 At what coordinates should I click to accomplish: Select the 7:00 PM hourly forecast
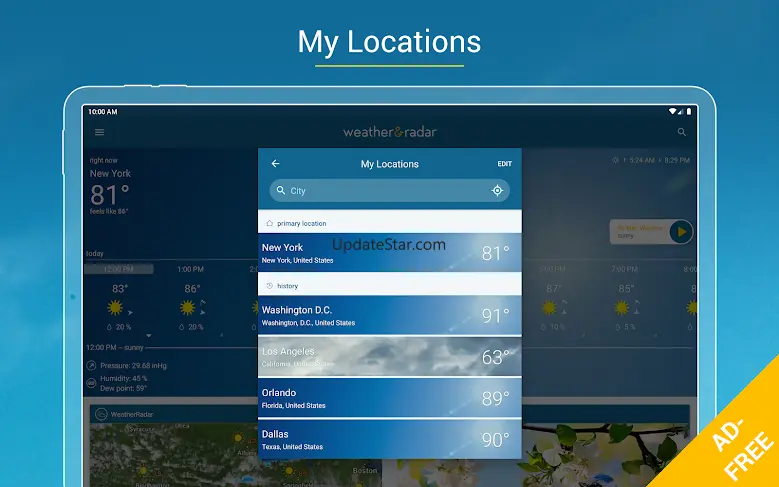point(624,269)
